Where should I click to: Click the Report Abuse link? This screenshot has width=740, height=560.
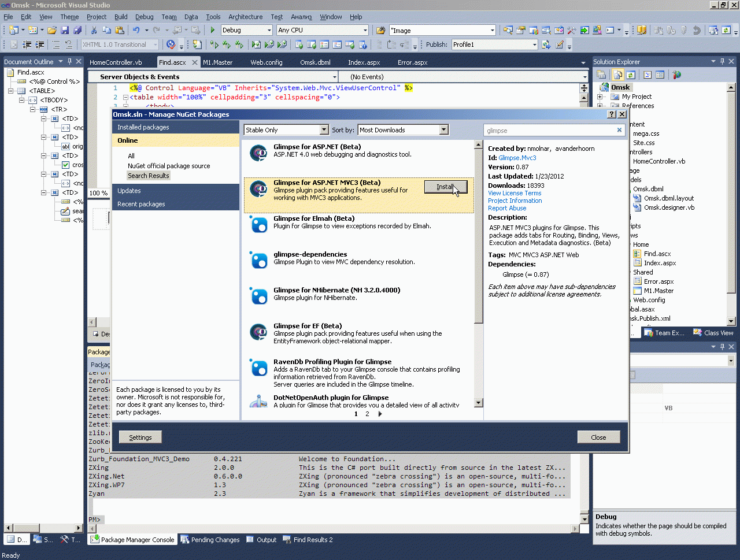click(507, 208)
